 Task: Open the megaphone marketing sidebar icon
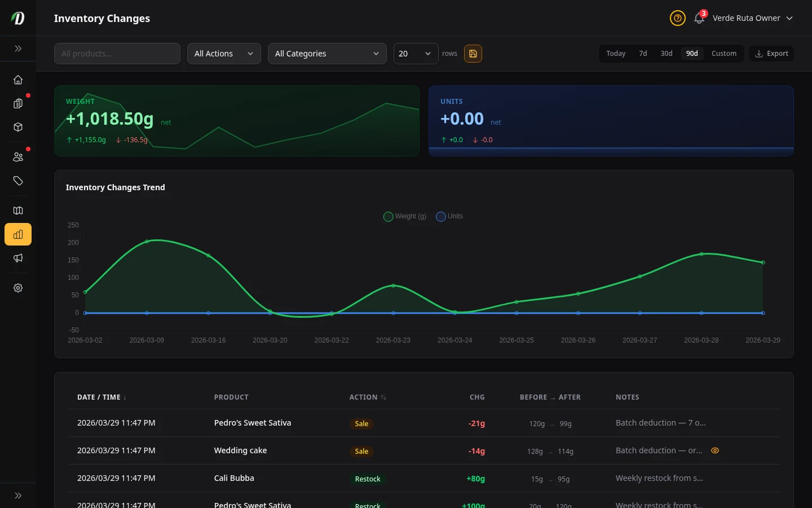point(18,258)
